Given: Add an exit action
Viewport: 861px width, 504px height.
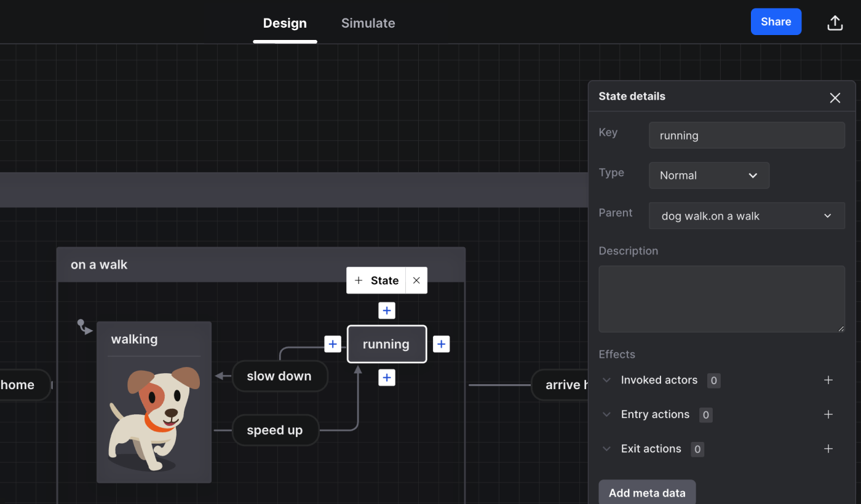Looking at the screenshot, I should pos(828,449).
